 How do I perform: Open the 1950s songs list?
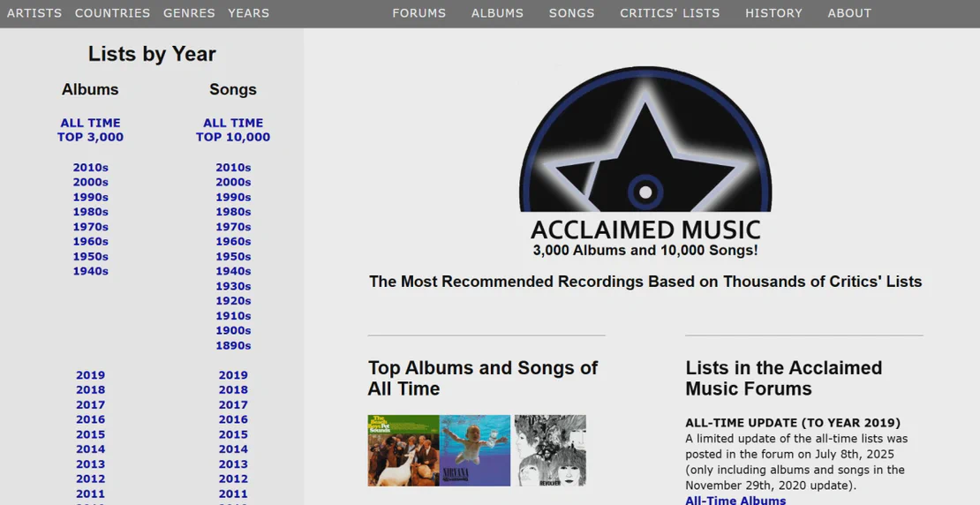tap(233, 256)
